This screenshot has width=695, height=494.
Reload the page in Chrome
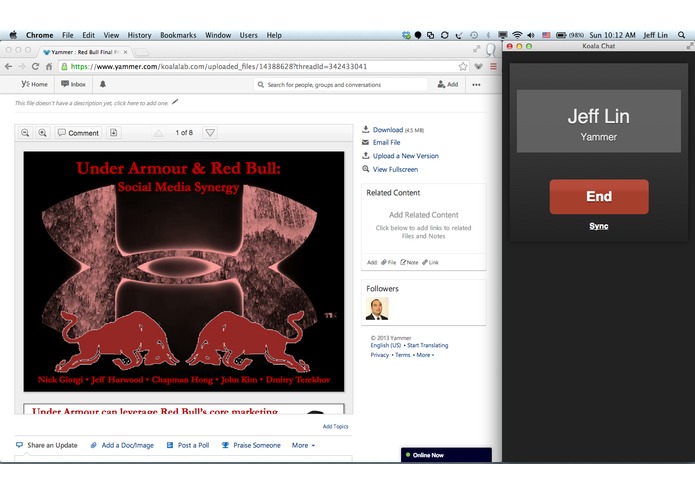point(35,66)
